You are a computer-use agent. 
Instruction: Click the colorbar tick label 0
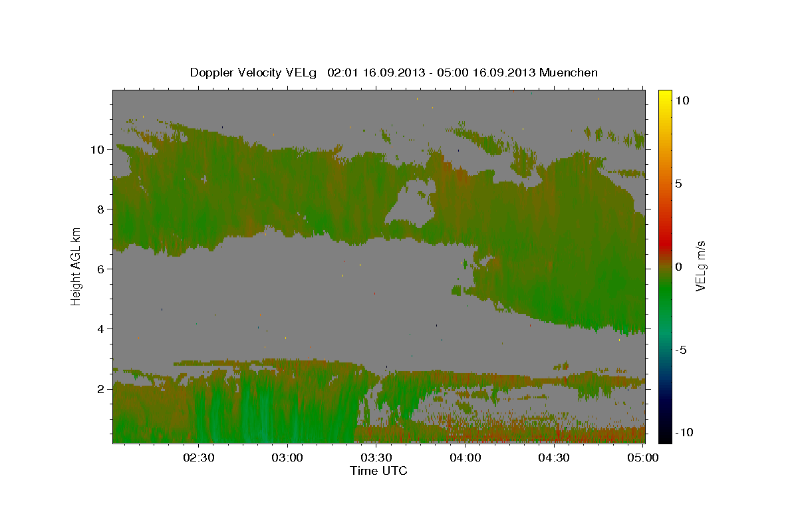pos(678,267)
